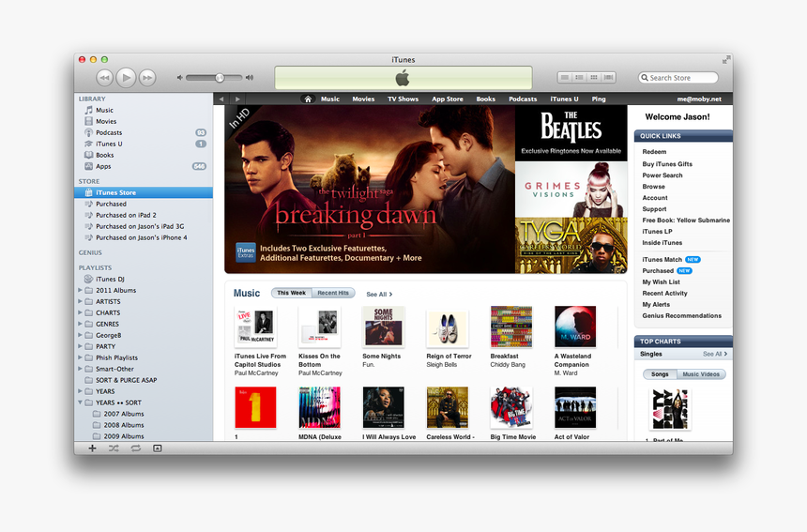Click the Redeem quick link
807x532 pixels.
[x=654, y=152]
